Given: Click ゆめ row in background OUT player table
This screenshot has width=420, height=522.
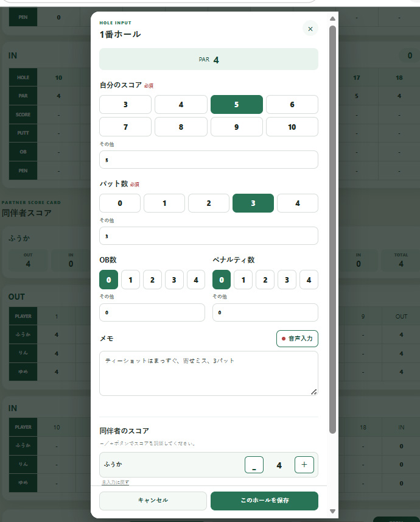Looking at the screenshot, I should click(x=23, y=372).
